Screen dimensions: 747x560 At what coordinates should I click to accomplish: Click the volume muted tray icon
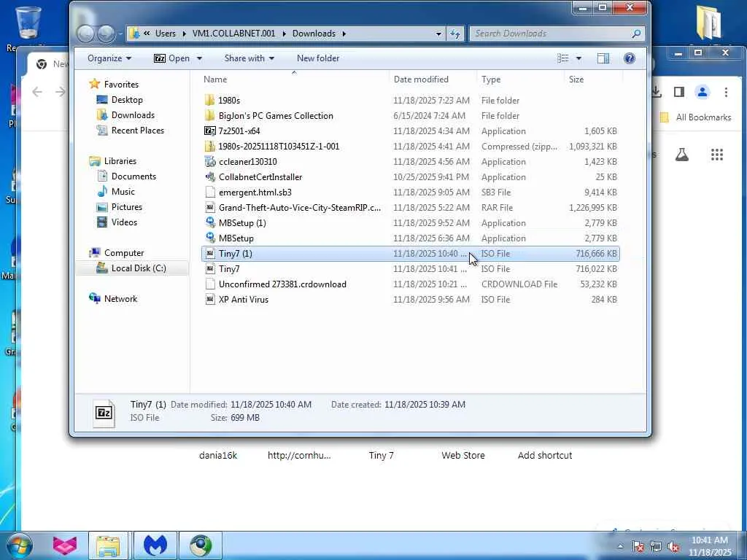coord(673,547)
